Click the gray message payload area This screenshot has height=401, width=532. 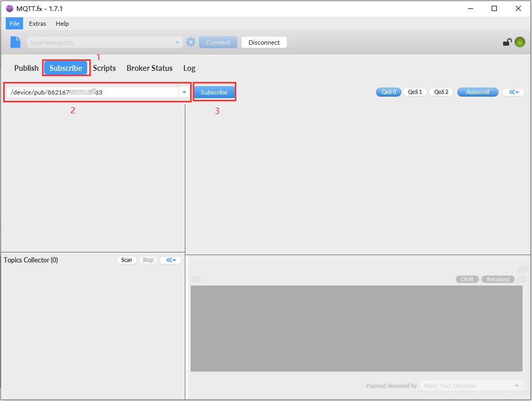[356, 329]
